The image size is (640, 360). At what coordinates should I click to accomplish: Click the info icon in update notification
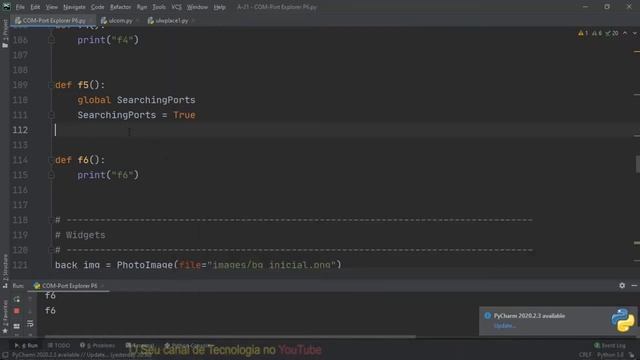pyautogui.click(x=487, y=316)
